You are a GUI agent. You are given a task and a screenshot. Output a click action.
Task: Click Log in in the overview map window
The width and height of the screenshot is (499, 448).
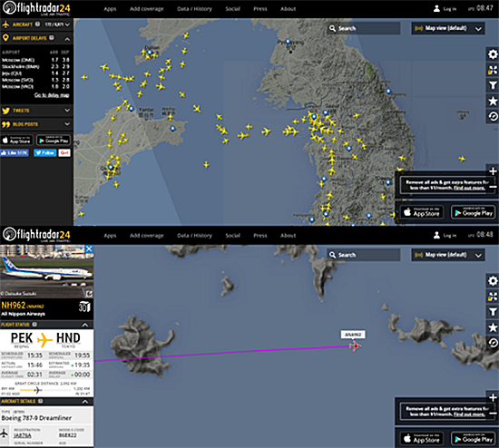click(445, 9)
